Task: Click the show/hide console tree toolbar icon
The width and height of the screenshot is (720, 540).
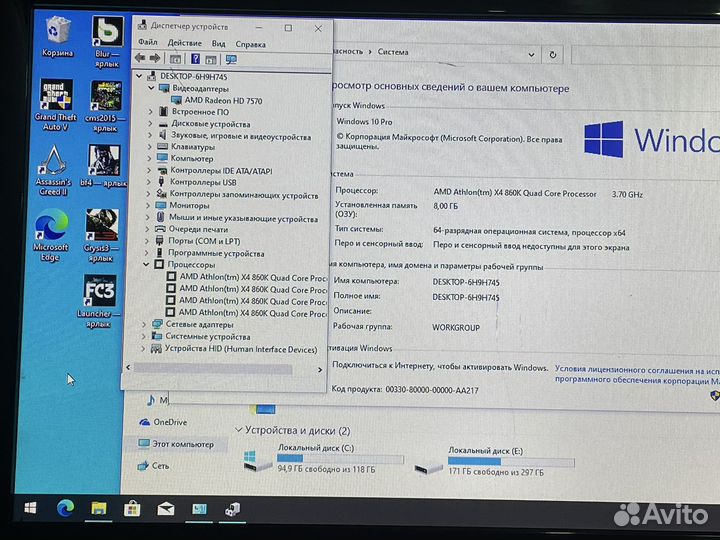Action: pyautogui.click(x=175, y=59)
